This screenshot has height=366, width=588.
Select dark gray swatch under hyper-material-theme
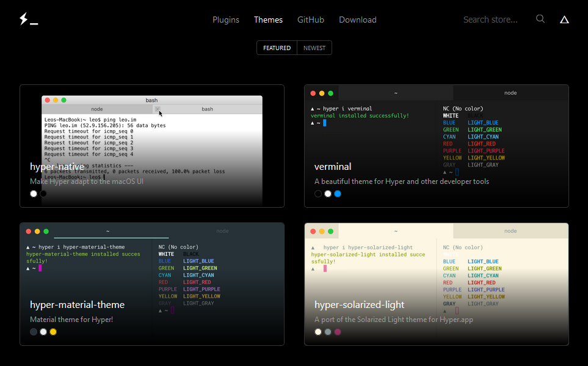[x=34, y=332]
